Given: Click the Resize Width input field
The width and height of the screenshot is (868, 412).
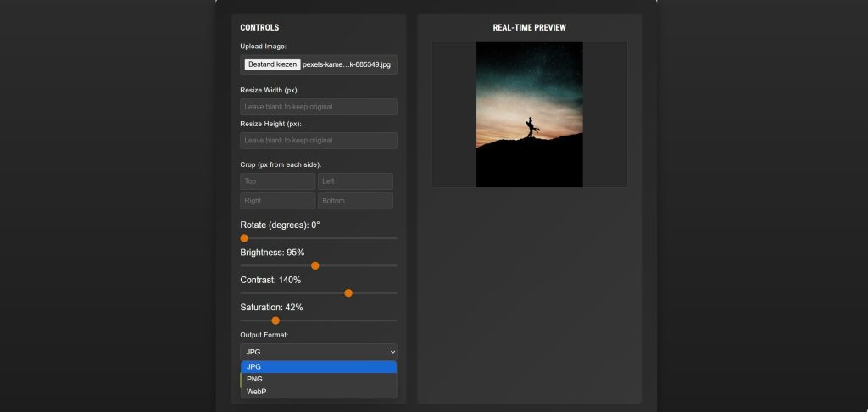Looking at the screenshot, I should [x=319, y=107].
